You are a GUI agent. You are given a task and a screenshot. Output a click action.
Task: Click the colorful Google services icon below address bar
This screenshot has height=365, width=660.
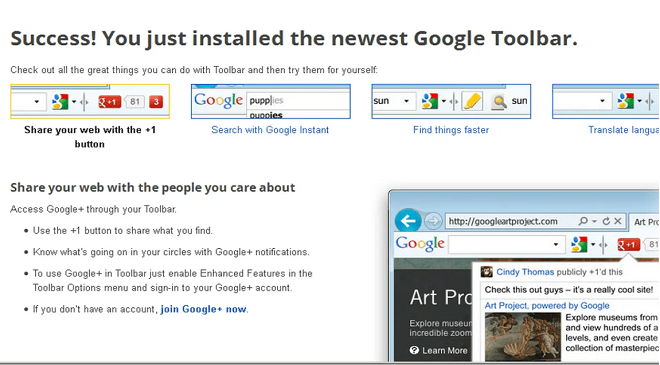click(x=579, y=244)
